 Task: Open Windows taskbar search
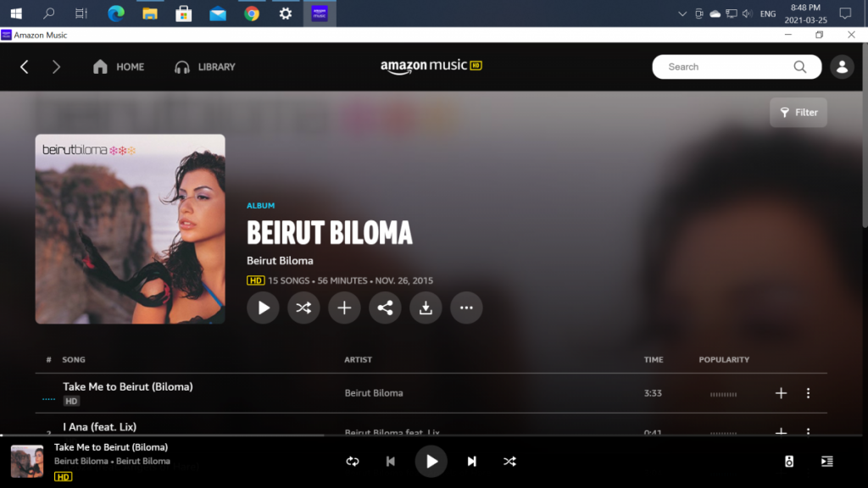click(x=48, y=14)
